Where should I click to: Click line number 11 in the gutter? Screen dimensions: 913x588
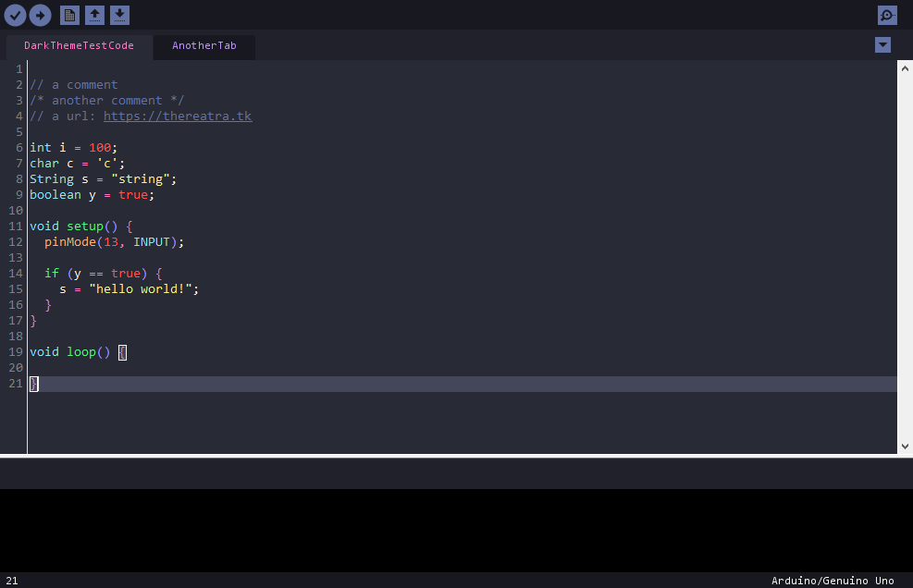[16, 226]
